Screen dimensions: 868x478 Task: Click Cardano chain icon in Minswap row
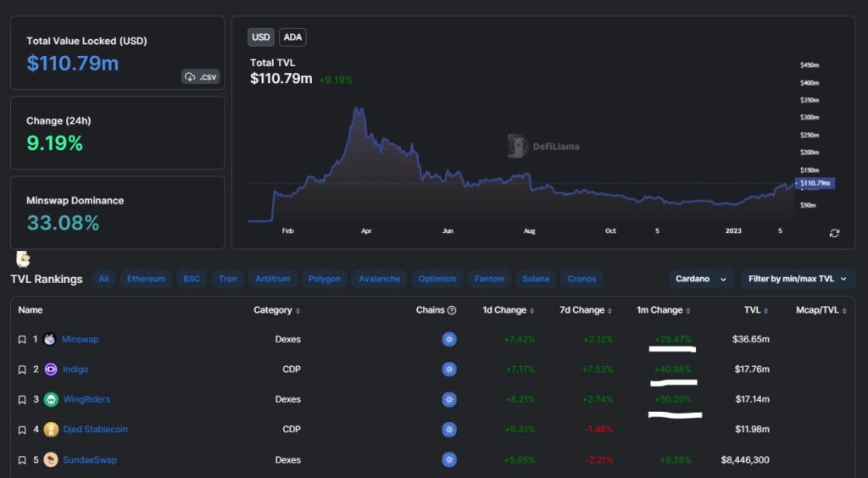(449, 339)
